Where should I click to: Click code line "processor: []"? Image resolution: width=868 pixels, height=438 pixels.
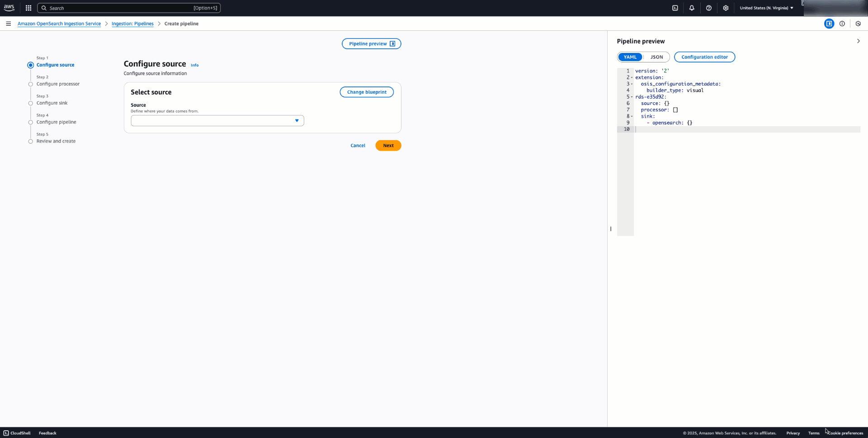point(659,110)
